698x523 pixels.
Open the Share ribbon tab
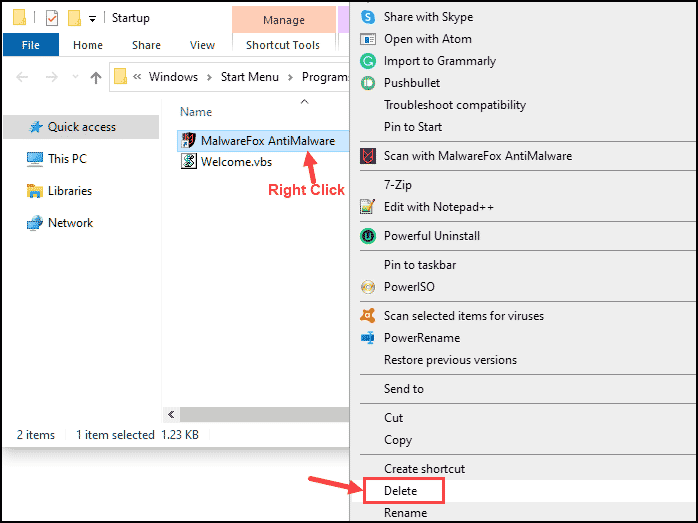(x=146, y=45)
